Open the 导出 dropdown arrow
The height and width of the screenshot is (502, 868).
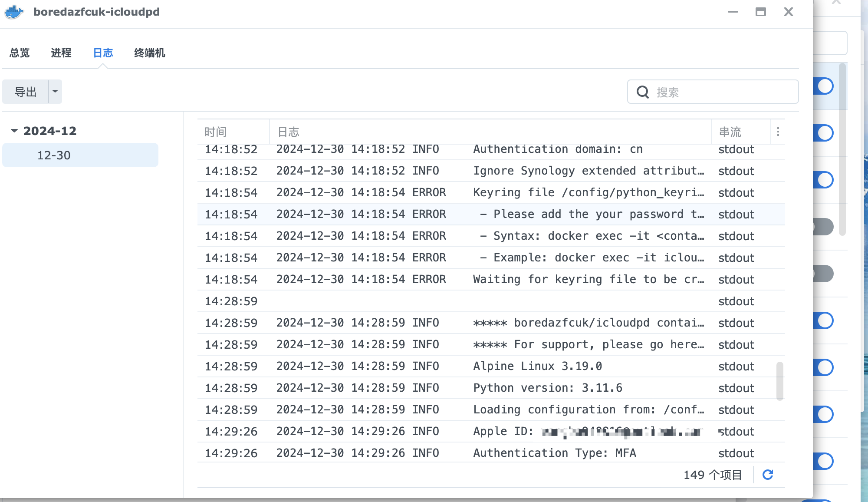(x=55, y=92)
